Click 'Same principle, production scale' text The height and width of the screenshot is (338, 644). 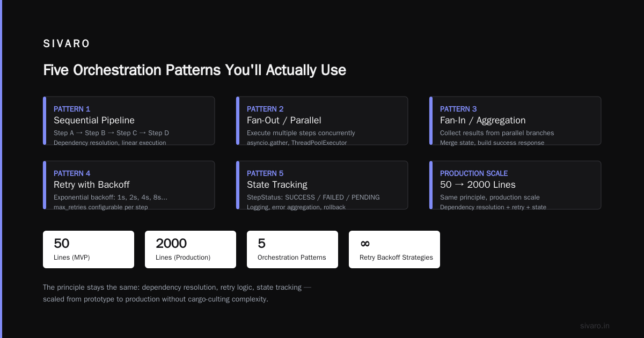(x=490, y=197)
